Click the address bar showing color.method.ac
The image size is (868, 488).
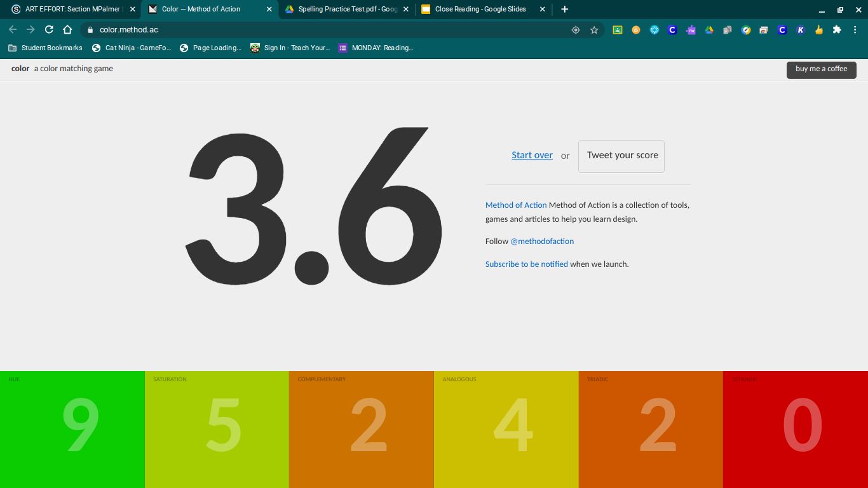[x=318, y=30]
